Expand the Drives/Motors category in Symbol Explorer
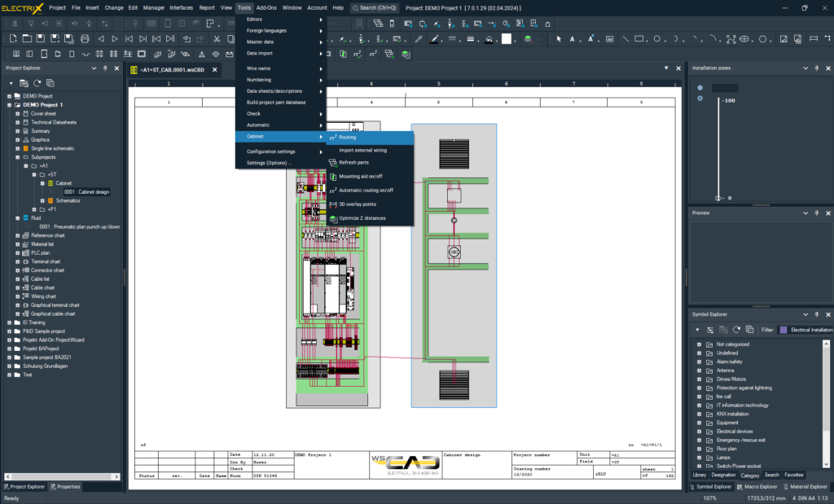This screenshot has height=504, width=834. click(699, 379)
